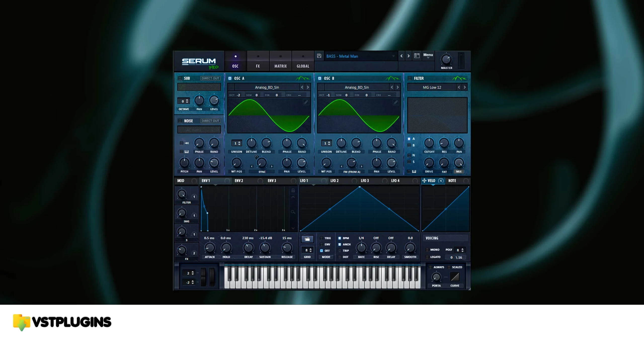Click the OSC B pencil edit icon
644x341 pixels.
tap(395, 102)
